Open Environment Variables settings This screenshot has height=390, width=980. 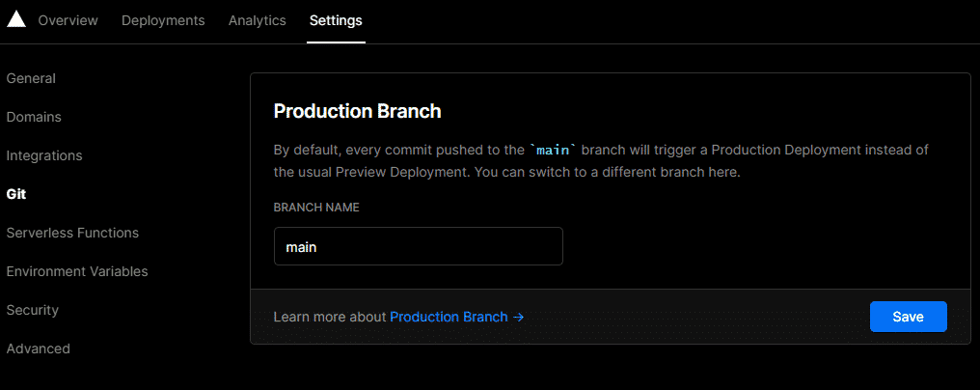click(x=77, y=271)
